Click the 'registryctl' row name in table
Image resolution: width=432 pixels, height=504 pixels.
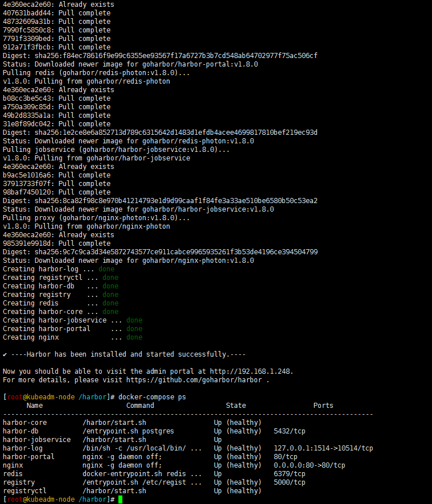[x=25, y=491]
